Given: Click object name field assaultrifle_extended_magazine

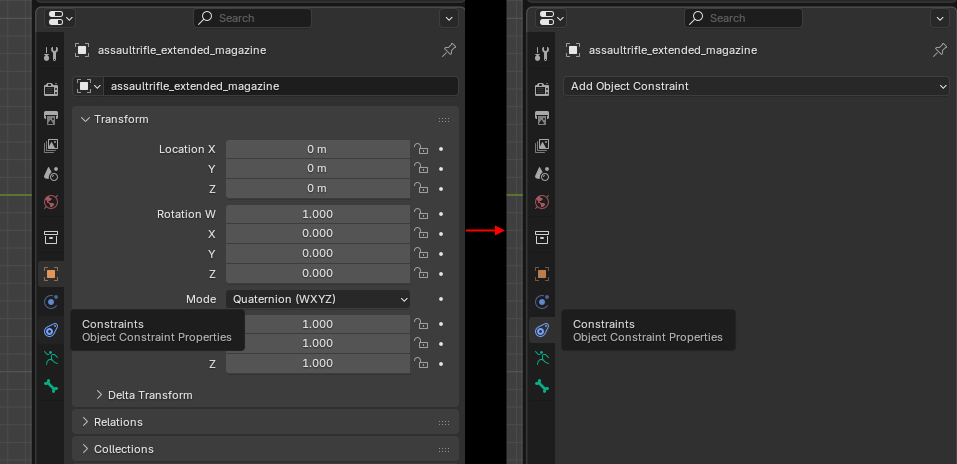Looking at the screenshot, I should (x=281, y=86).
